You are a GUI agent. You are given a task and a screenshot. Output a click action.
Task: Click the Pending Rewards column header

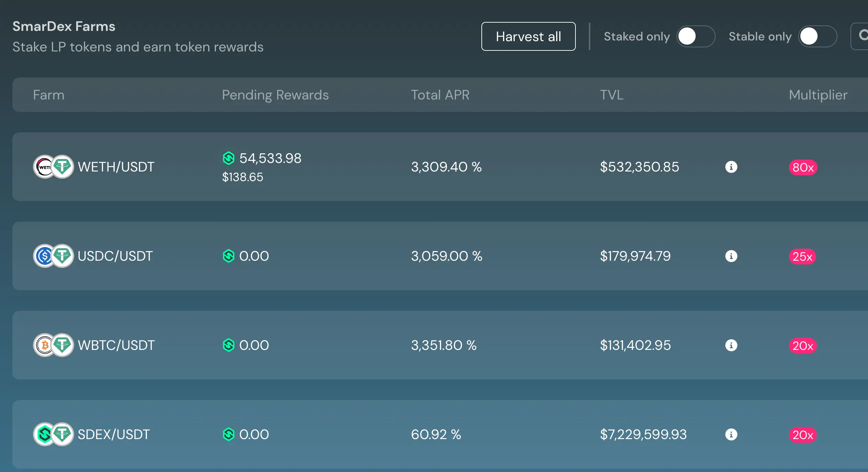tap(275, 95)
